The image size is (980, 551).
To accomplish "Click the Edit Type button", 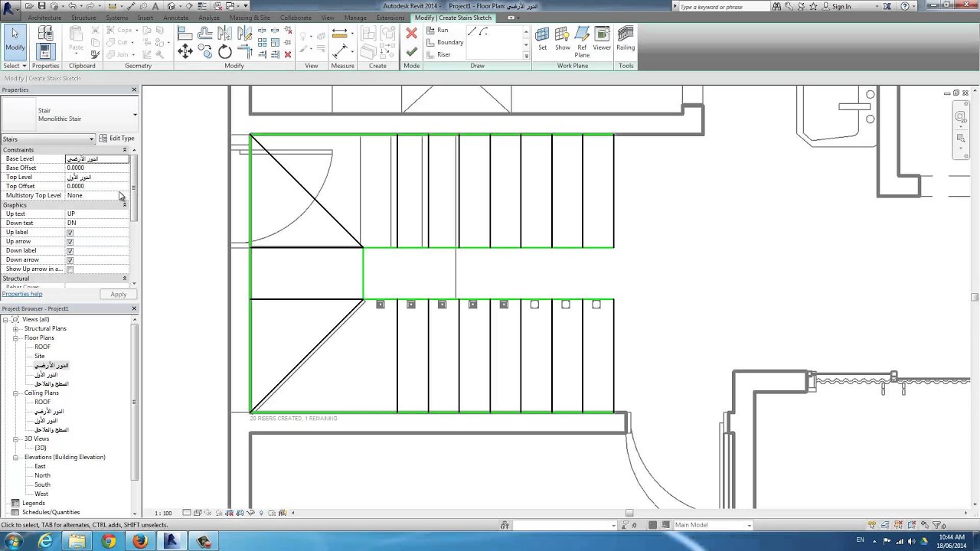I will pos(116,139).
